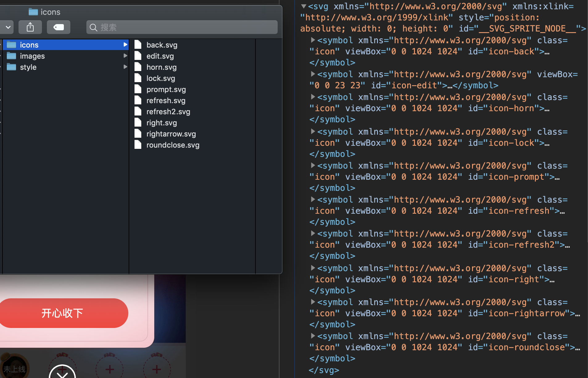Click the style folder icon

(11, 67)
